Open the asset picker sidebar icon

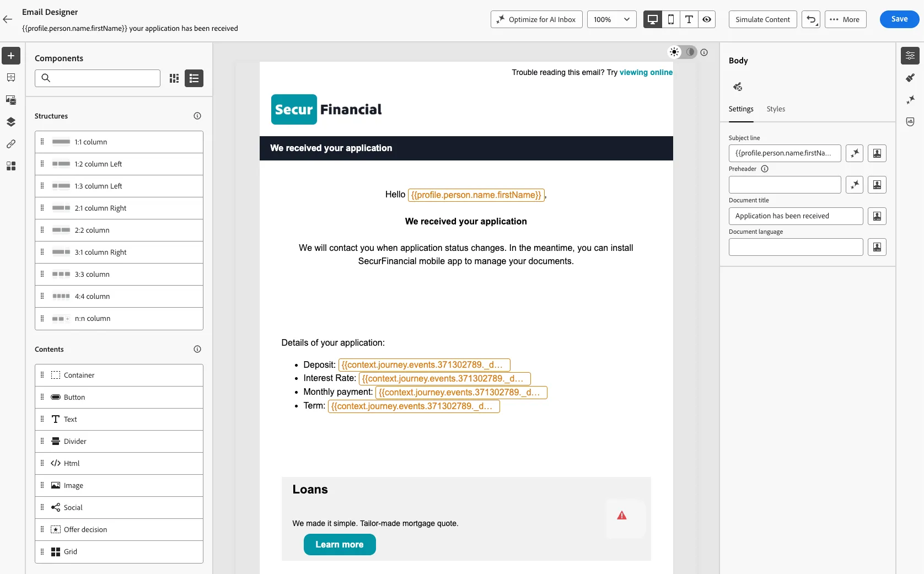[11, 100]
